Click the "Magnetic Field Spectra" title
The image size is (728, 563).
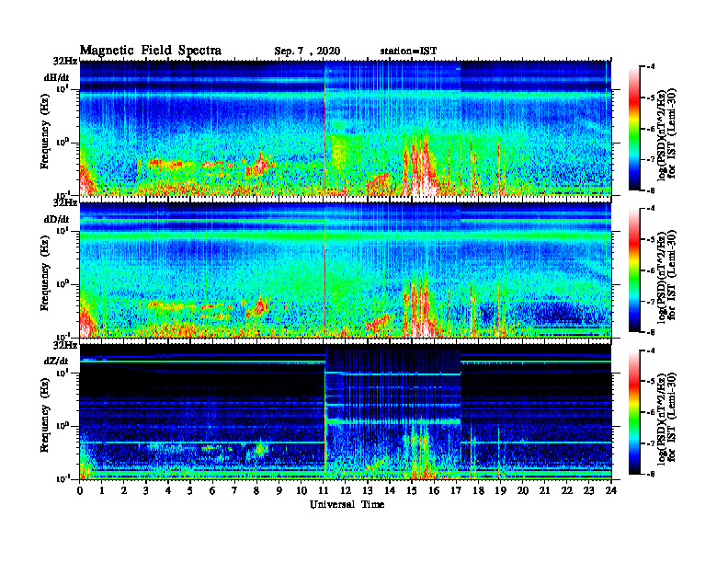151,51
